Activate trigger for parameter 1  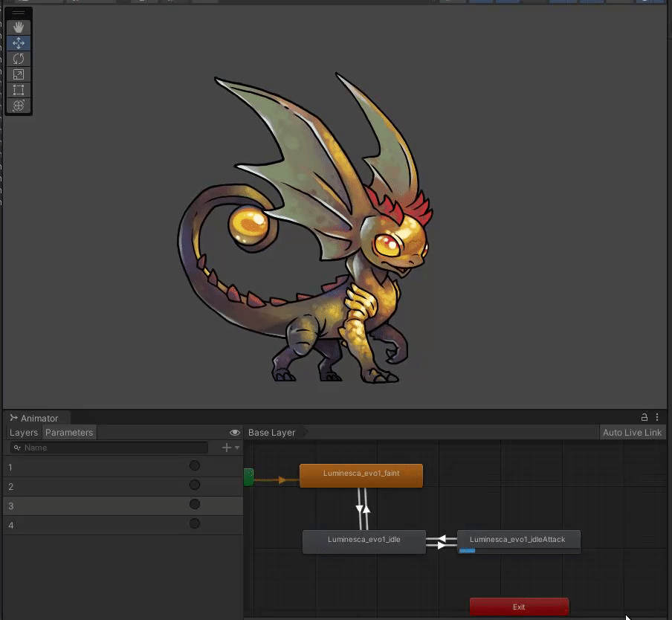click(x=195, y=466)
